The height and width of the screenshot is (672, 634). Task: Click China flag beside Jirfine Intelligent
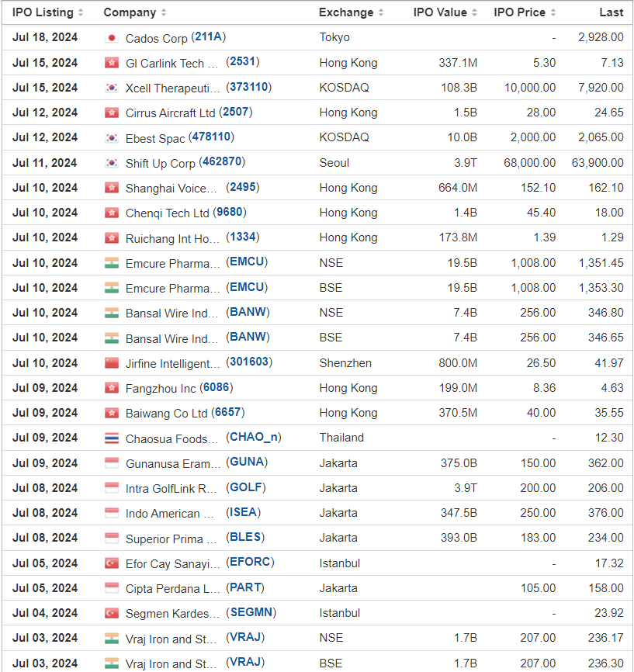click(x=112, y=363)
